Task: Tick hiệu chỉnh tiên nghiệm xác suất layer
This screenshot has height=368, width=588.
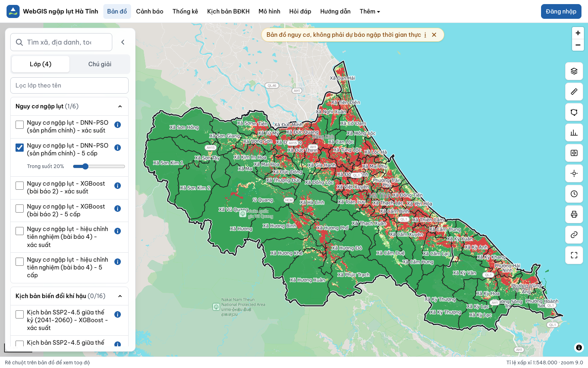Action: 20,231
